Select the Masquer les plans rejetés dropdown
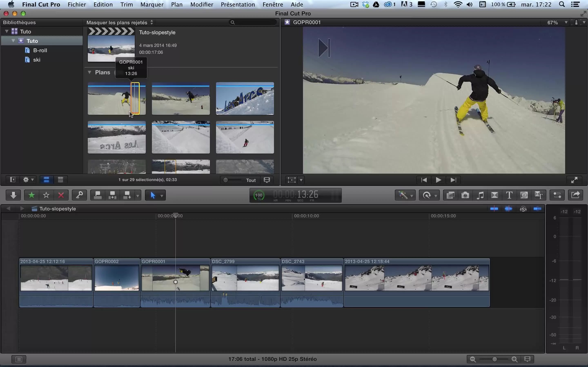The width and height of the screenshot is (588, 367). click(120, 22)
